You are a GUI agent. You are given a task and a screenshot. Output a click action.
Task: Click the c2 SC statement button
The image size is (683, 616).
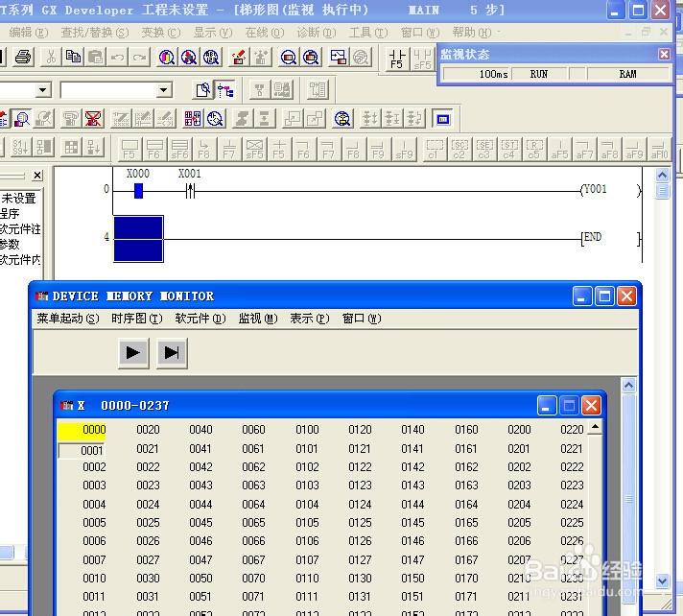click(x=459, y=150)
